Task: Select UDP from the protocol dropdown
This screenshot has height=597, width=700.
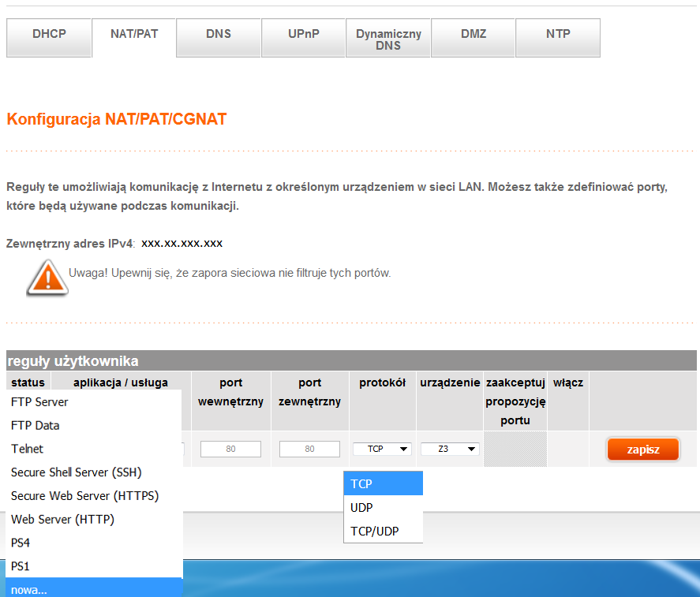Action: pyautogui.click(x=361, y=507)
